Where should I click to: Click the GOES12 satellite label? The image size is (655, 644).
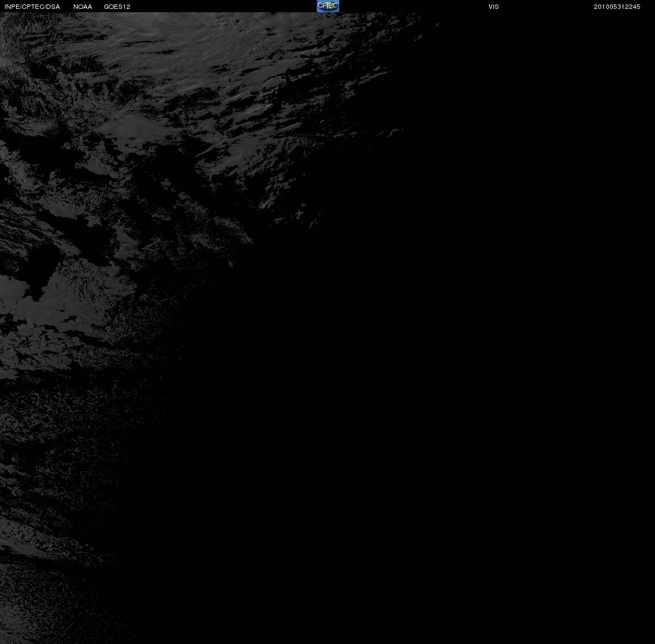click(117, 7)
